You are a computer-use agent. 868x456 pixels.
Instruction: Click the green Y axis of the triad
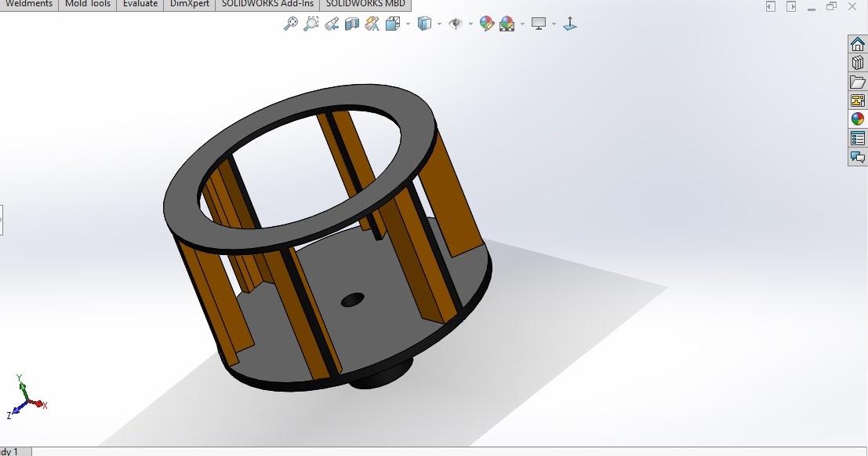21,386
